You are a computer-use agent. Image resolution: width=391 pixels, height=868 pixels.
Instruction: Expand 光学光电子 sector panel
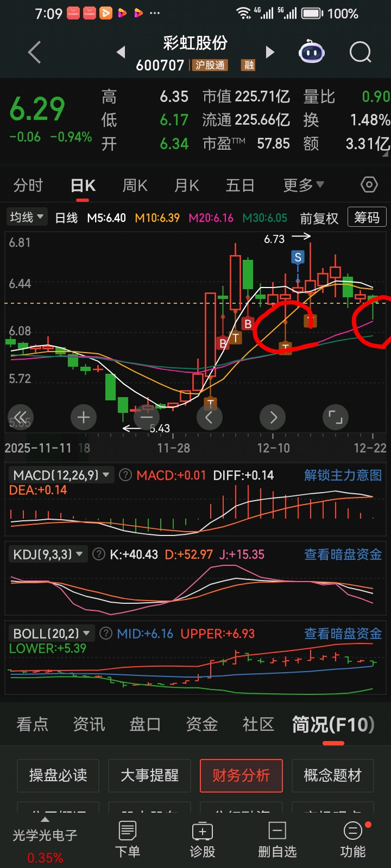click(45, 839)
